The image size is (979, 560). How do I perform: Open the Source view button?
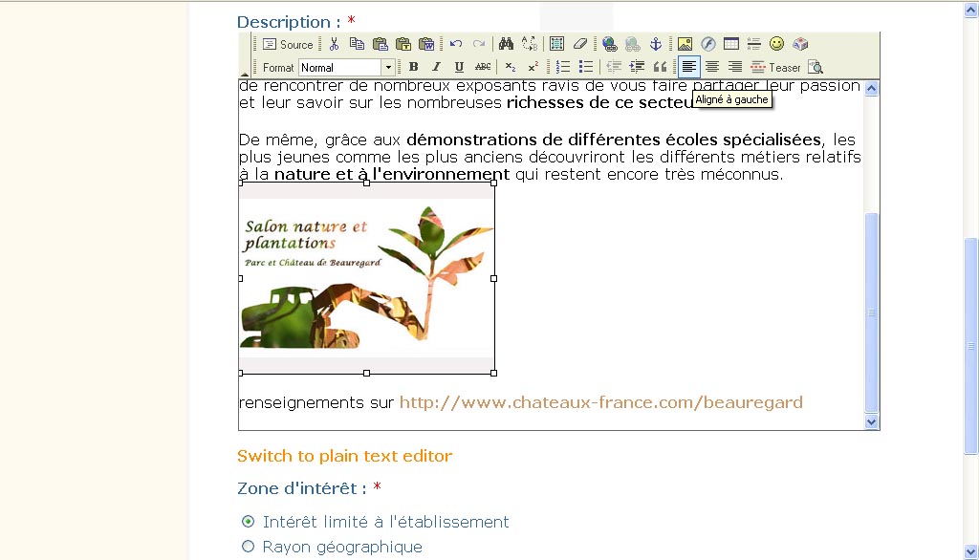tap(288, 44)
